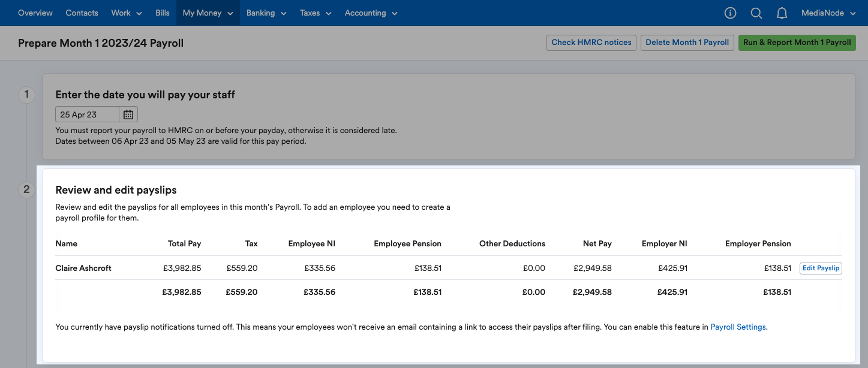Open the info help icon

[x=730, y=13]
